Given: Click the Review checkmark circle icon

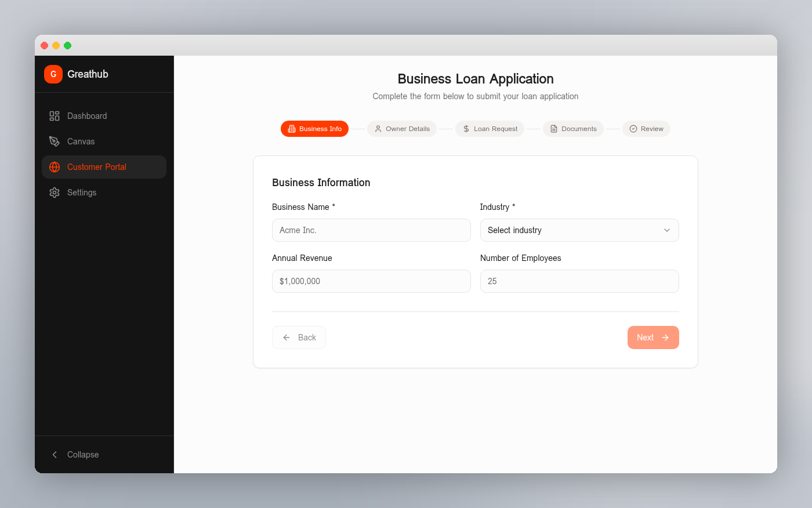Looking at the screenshot, I should (633, 129).
